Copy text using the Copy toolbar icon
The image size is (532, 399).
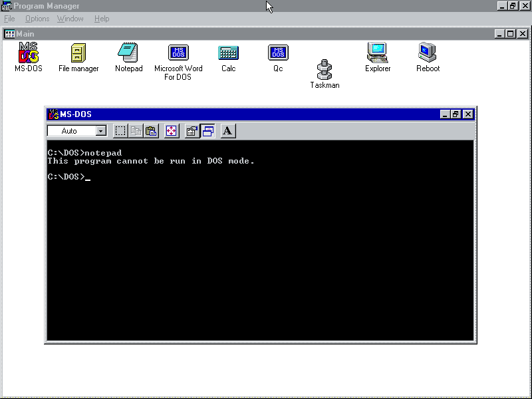[x=136, y=130]
